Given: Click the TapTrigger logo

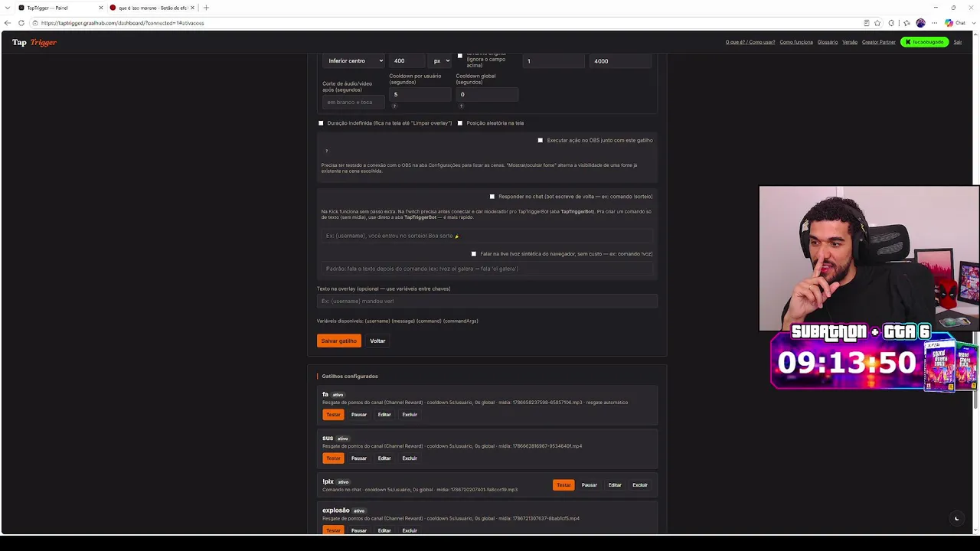Looking at the screenshot, I should [34, 42].
